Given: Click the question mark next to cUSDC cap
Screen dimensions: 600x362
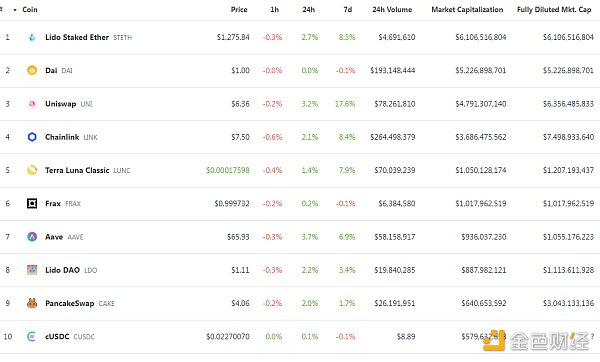Looking at the screenshot, I should click(592, 336).
